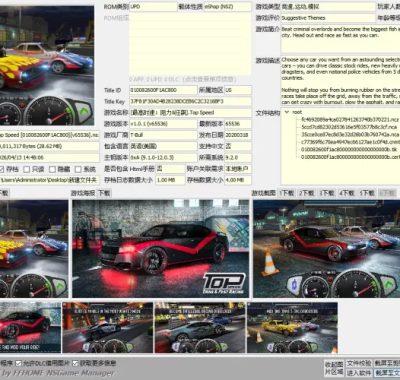The height and width of the screenshot is (380, 400).
Task: Click the thumbnail with police car racing
Action: [108, 327]
